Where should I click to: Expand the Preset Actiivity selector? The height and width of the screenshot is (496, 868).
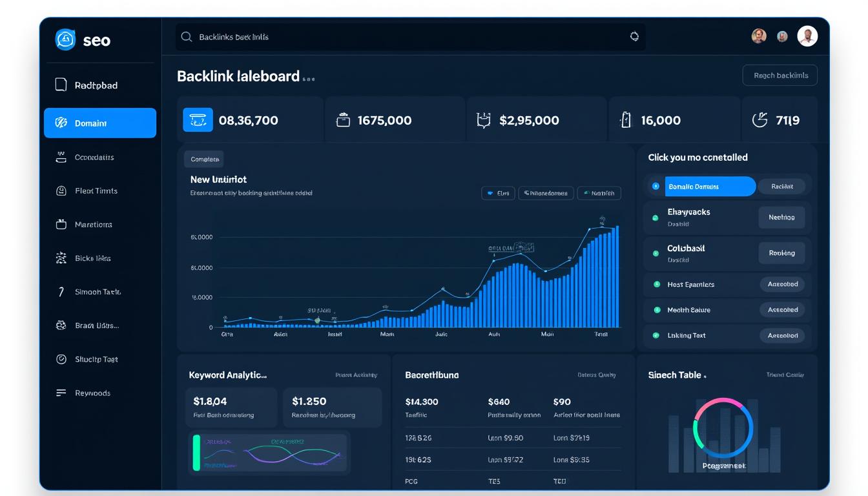pyautogui.click(x=356, y=375)
